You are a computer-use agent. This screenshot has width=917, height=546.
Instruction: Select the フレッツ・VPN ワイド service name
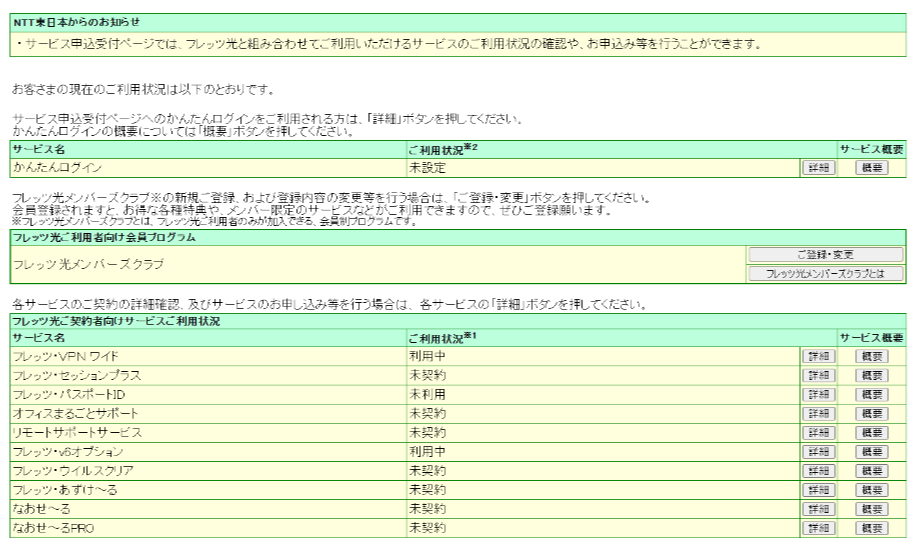[66, 357]
